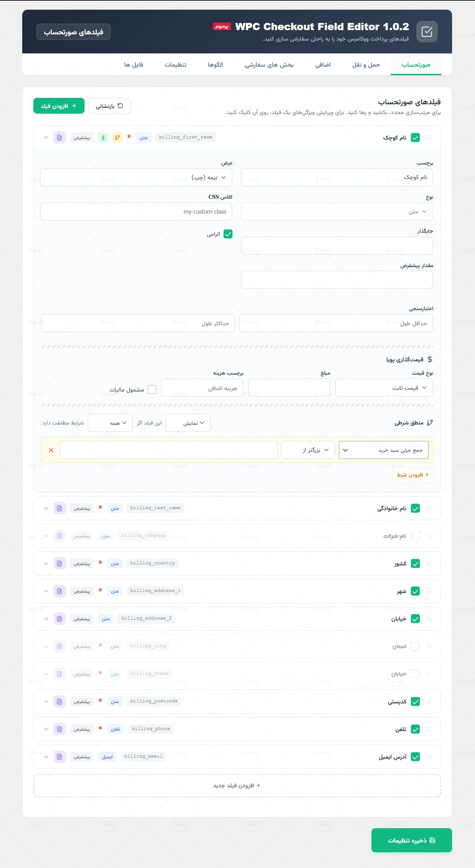Disable the کشور field checkbox
475x868 pixels.
point(415,563)
